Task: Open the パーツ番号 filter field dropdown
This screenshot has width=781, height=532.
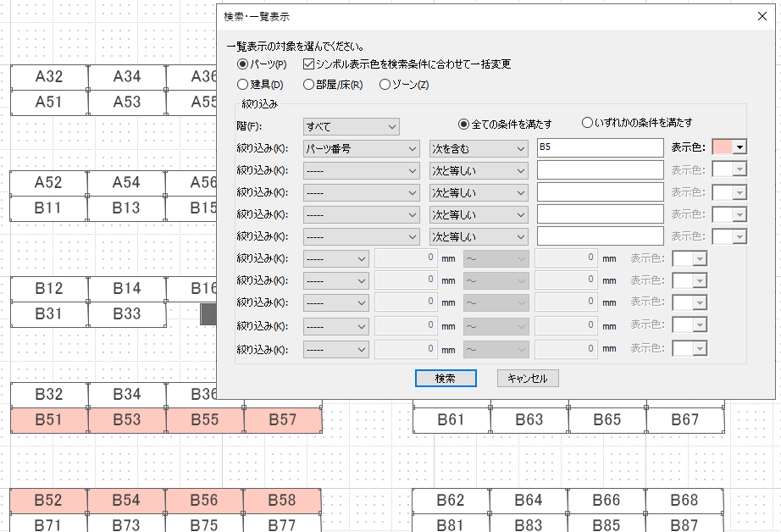Action: [x=361, y=148]
